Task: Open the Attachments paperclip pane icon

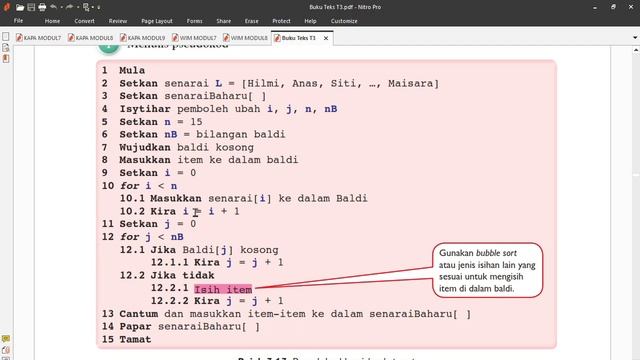Action: (6, 350)
